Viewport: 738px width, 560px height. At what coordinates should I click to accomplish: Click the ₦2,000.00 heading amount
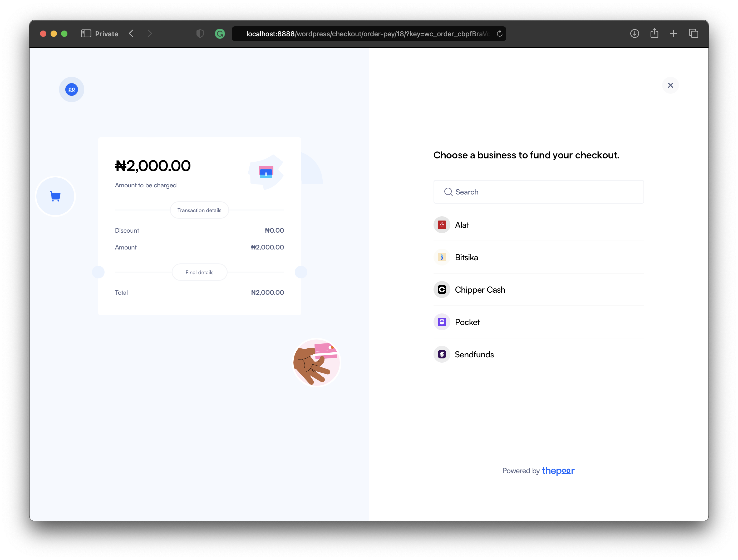point(153,166)
